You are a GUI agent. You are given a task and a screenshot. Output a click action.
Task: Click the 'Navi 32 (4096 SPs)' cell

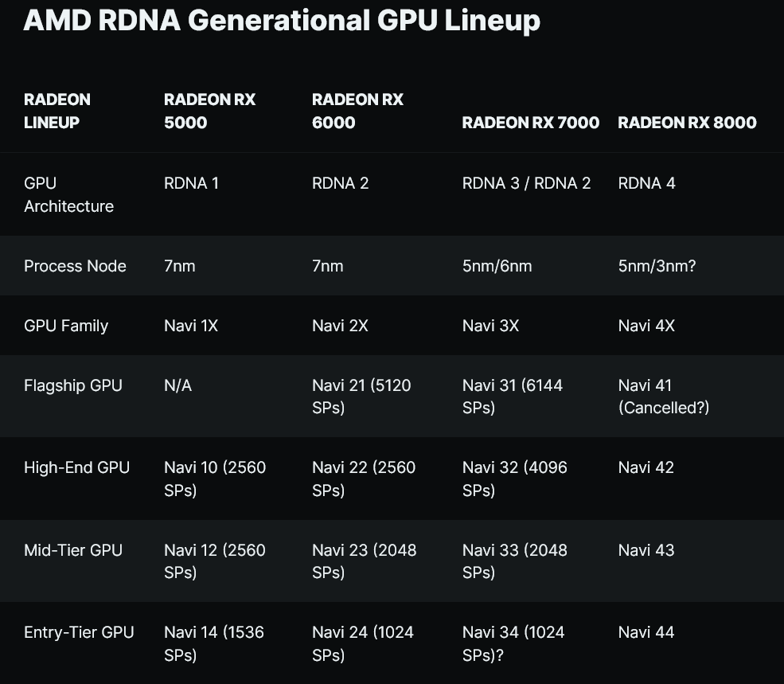click(x=514, y=479)
